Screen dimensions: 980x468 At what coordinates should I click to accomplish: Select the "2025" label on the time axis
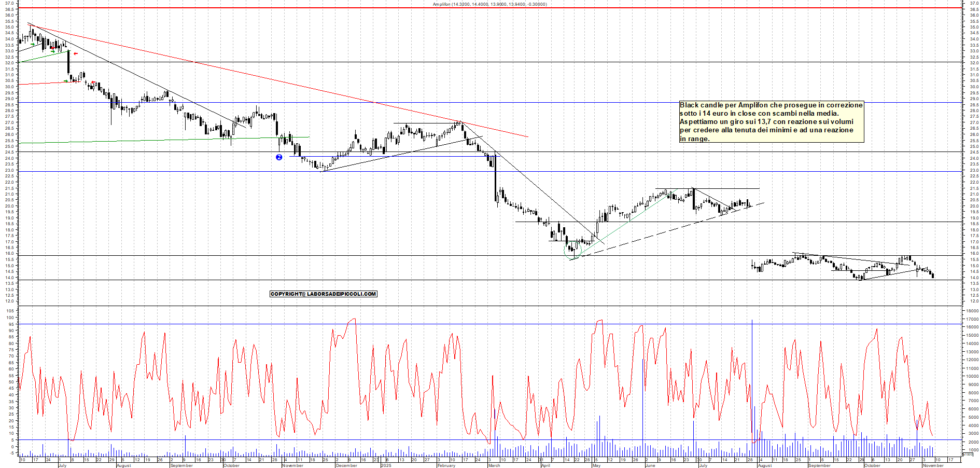[x=386, y=466]
